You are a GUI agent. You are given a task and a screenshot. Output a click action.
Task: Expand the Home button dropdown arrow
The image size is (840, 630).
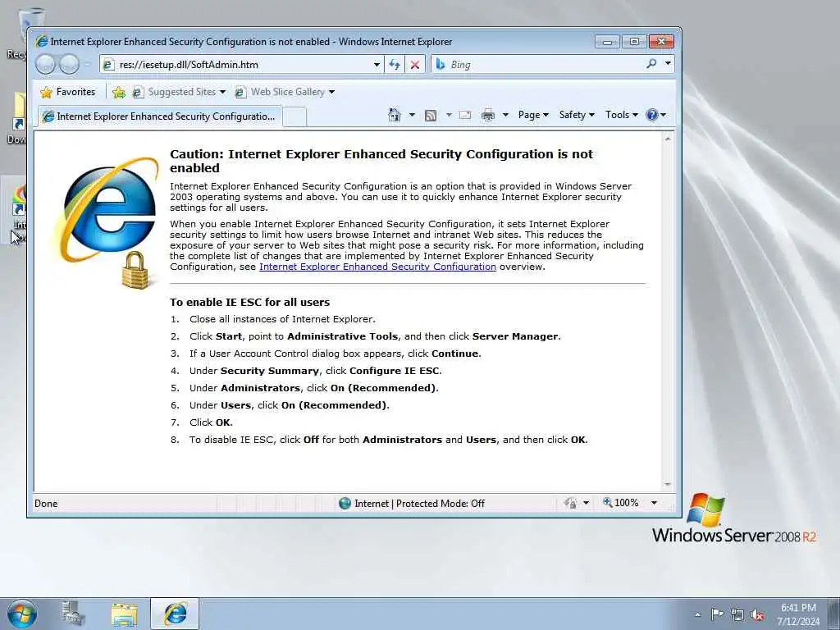coord(412,115)
